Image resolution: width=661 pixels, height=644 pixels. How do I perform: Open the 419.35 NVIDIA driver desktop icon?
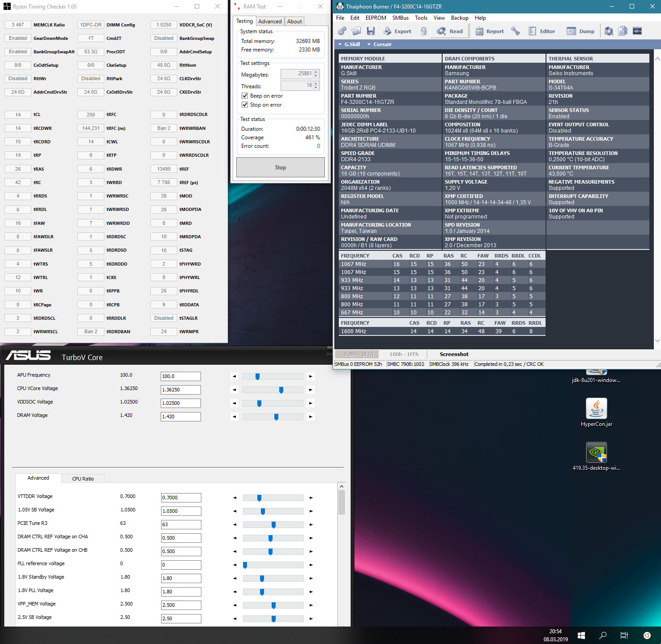pyautogui.click(x=597, y=456)
